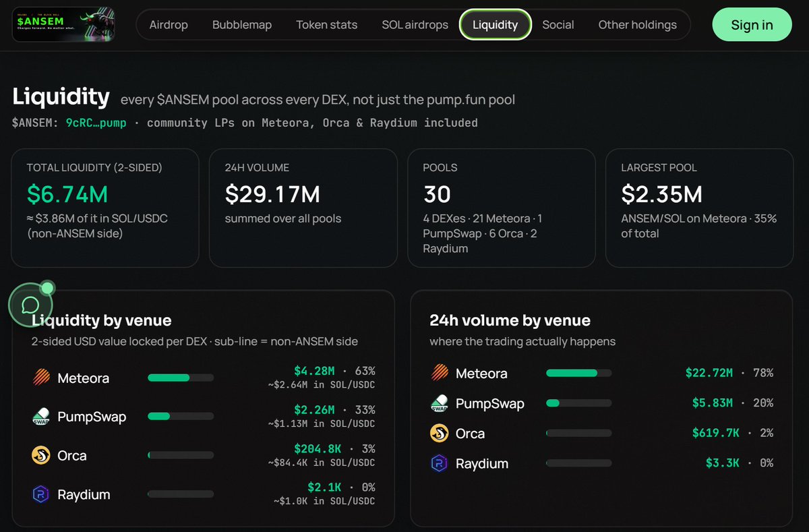Screen dimensions: 809x532
Task: Click Meteora liquidity share bar
Action: tap(181, 378)
